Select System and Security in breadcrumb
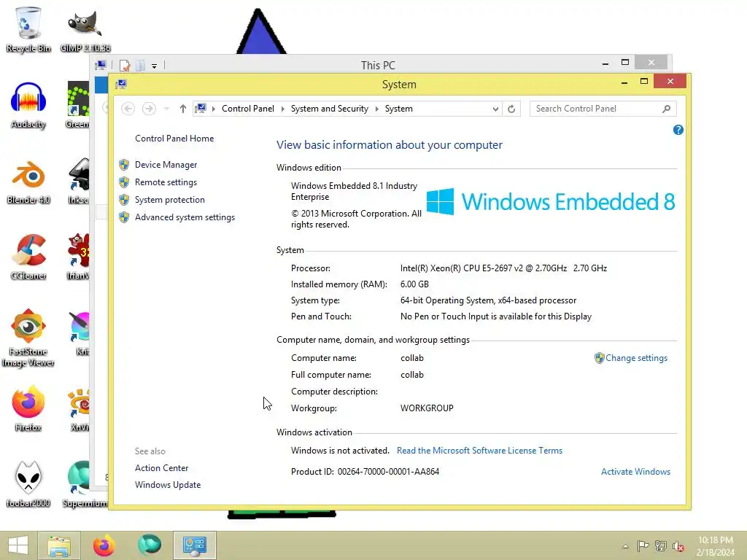This screenshot has width=747, height=560. coord(330,109)
